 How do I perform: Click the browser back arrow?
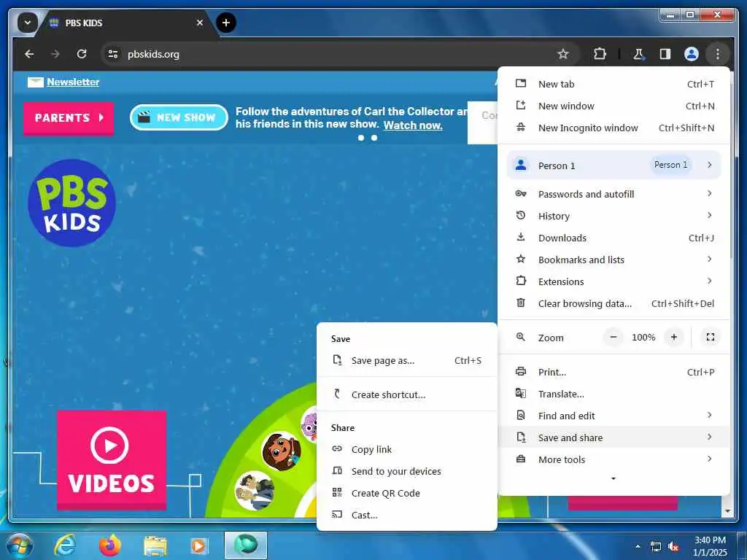click(x=29, y=54)
